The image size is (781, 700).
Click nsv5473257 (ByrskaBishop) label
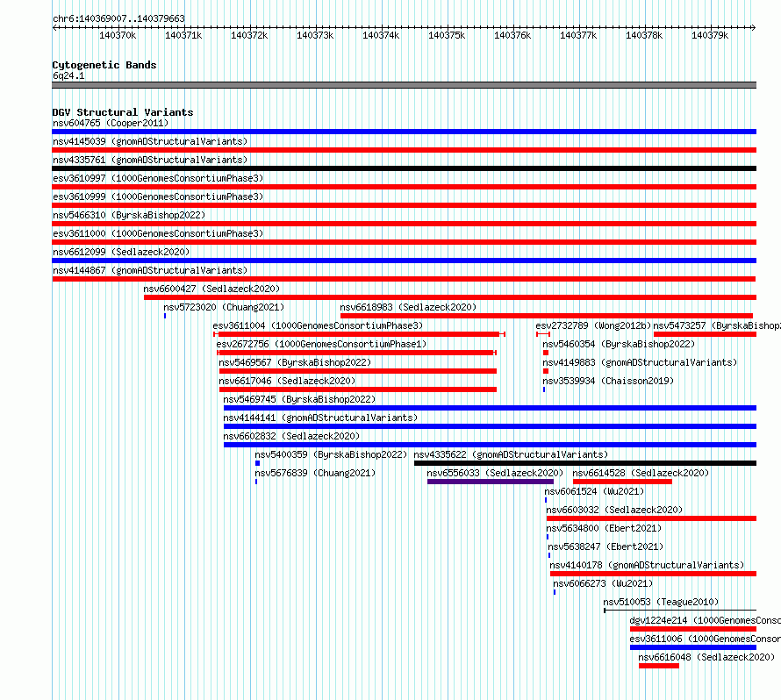pyautogui.click(x=717, y=325)
